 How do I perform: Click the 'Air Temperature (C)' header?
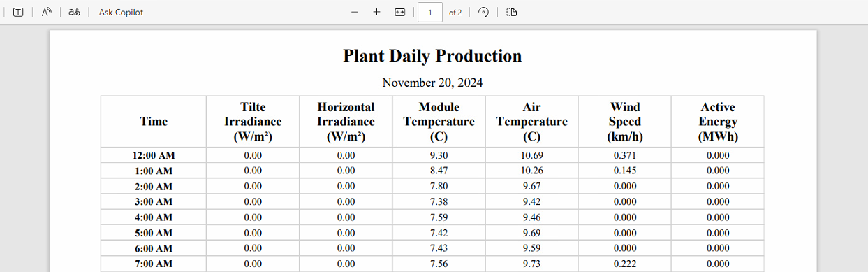point(531,122)
